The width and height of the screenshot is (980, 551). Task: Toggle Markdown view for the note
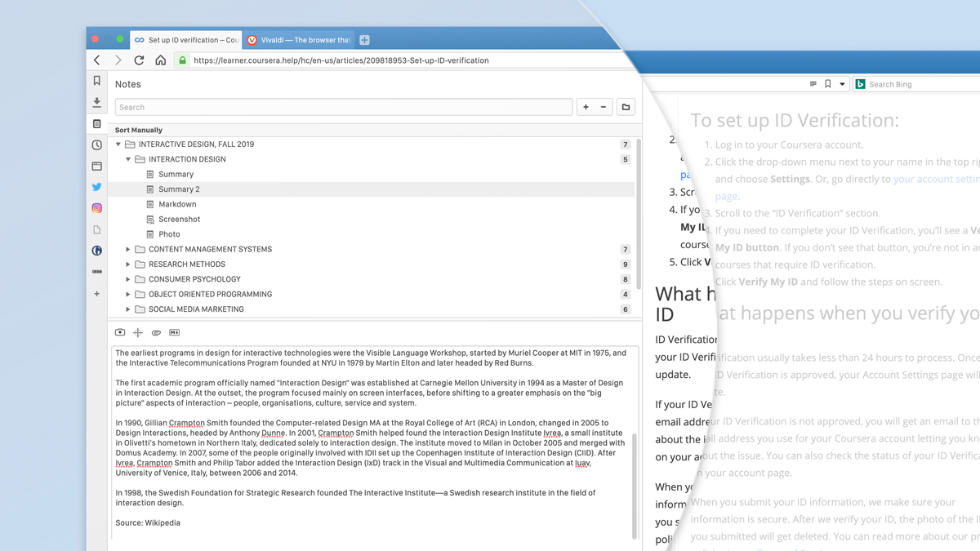[174, 333]
